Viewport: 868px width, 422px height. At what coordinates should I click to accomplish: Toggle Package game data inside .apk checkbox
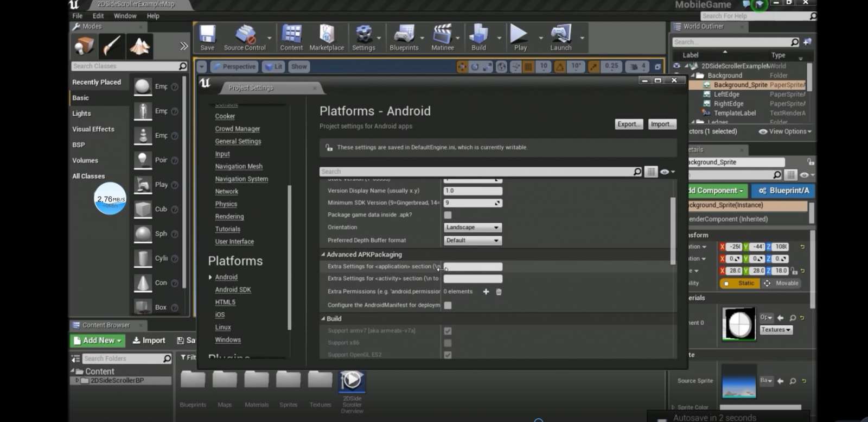click(448, 215)
